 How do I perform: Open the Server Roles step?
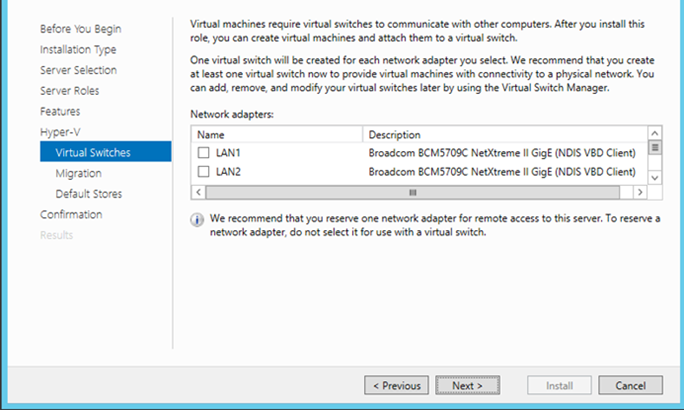70,91
